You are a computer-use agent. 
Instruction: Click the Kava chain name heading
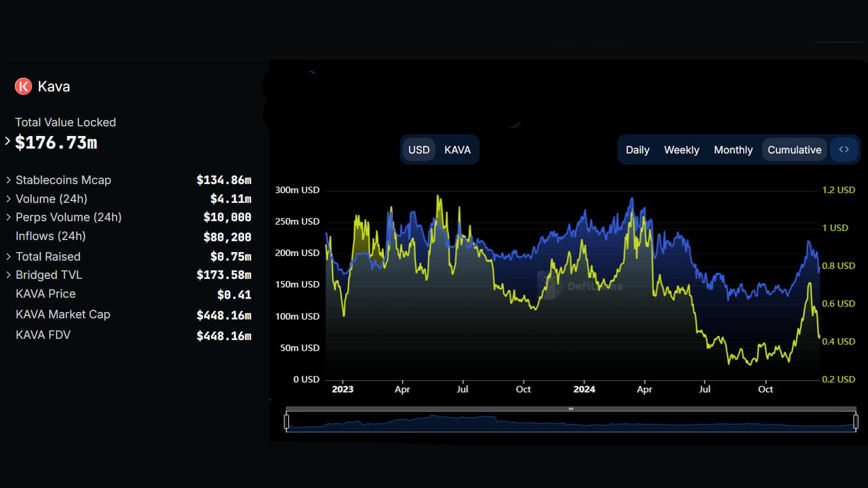pyautogui.click(x=54, y=86)
